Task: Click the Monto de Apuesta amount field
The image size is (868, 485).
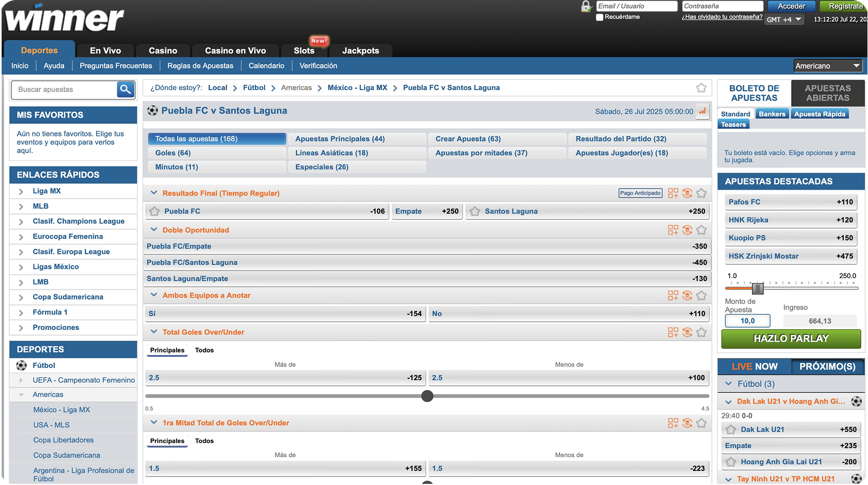Action: tap(747, 321)
